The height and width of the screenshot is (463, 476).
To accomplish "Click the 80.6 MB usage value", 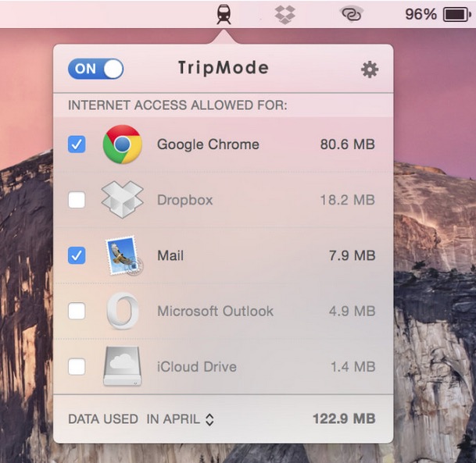I will [x=348, y=144].
